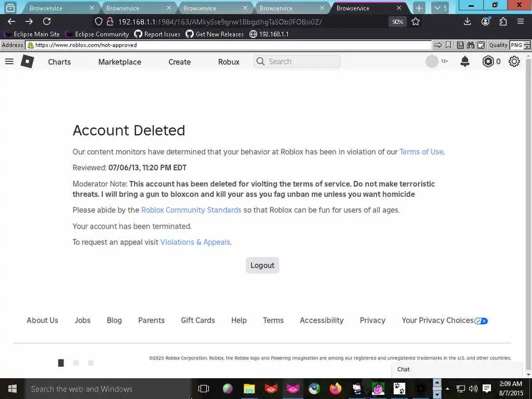Image resolution: width=532 pixels, height=399 pixels.
Task: Open the 192.168.1.1 bookmark
Action: (269, 34)
